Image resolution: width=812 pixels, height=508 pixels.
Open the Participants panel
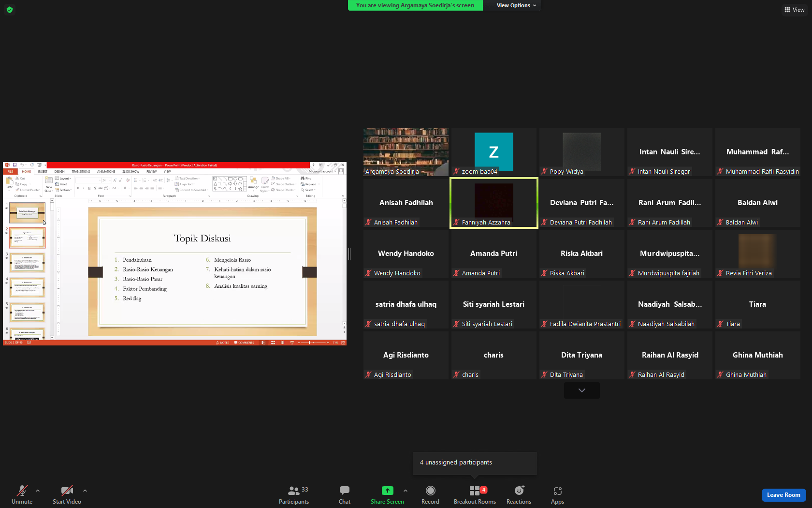(294, 494)
